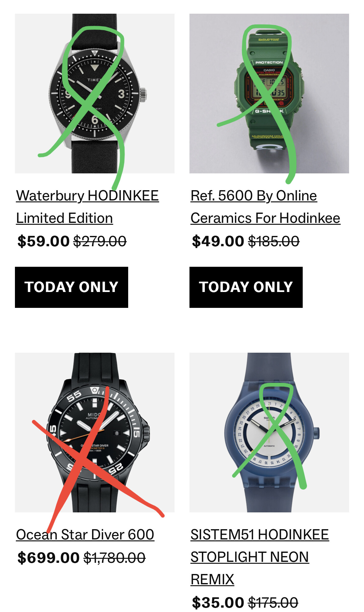This screenshot has width=364, height=612.
Task: Visit SISTEM51 HODINKEE STOPLIGHT NEON REMIX link
Action: coord(260,557)
